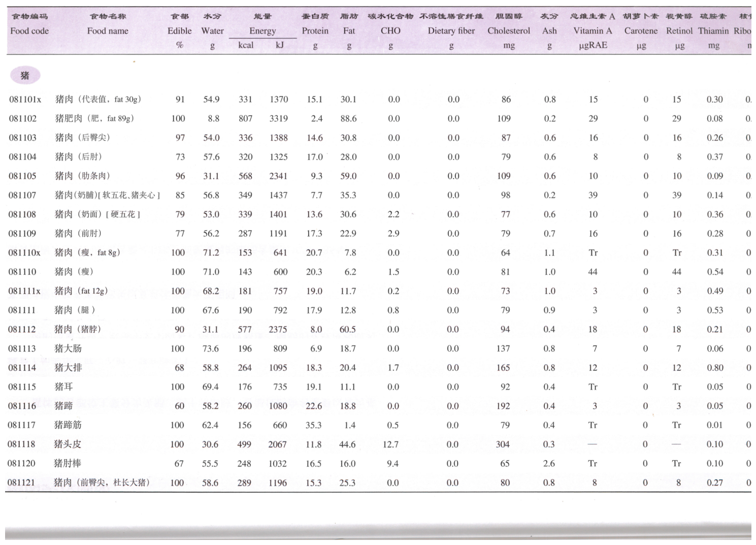Select the Cholesterol column header

tap(509, 30)
